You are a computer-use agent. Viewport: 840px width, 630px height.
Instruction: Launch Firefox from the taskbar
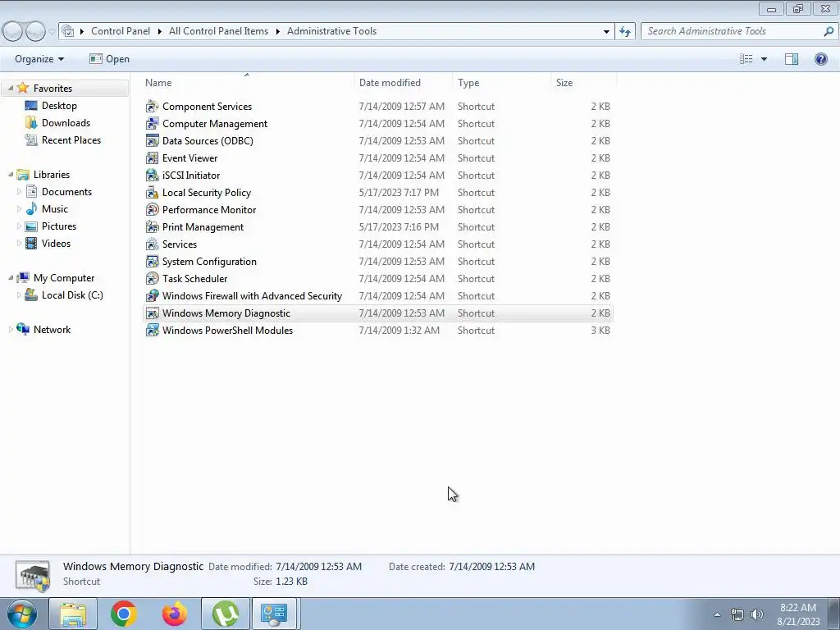tap(175, 614)
